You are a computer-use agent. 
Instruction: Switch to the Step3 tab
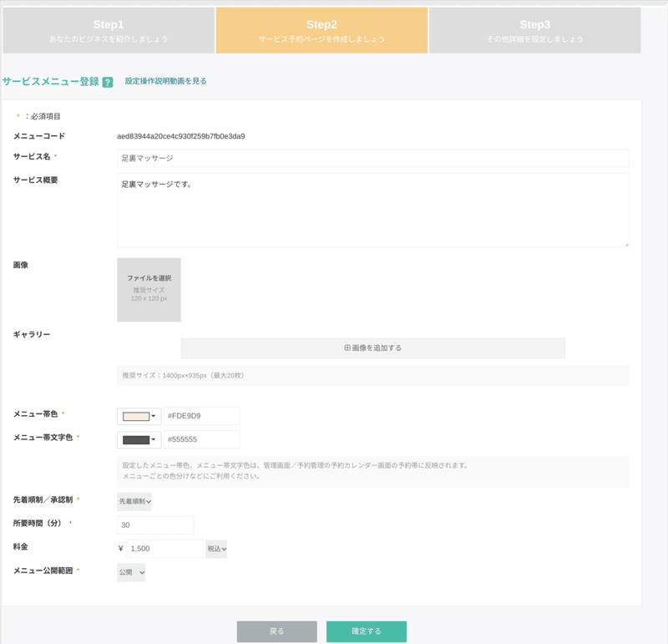pos(535,30)
